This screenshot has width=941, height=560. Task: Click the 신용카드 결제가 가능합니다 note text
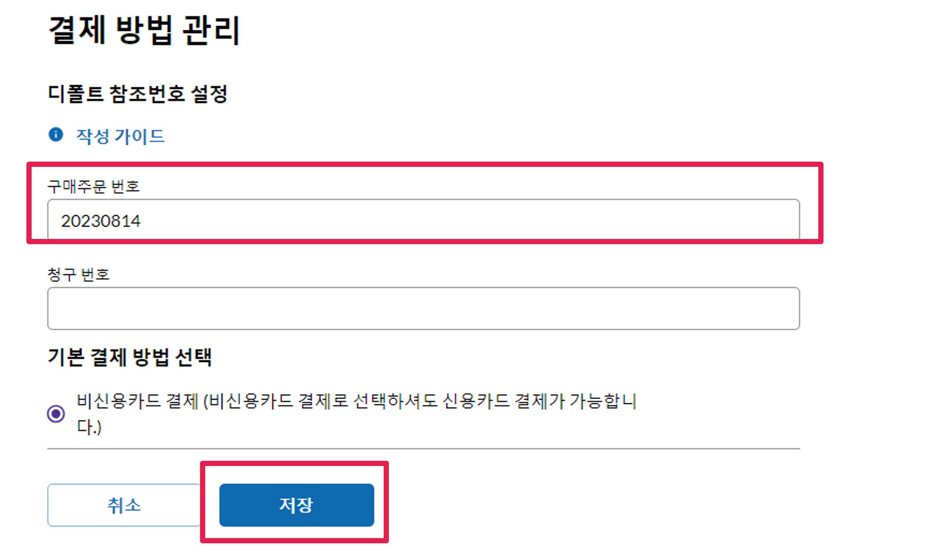click(540, 401)
